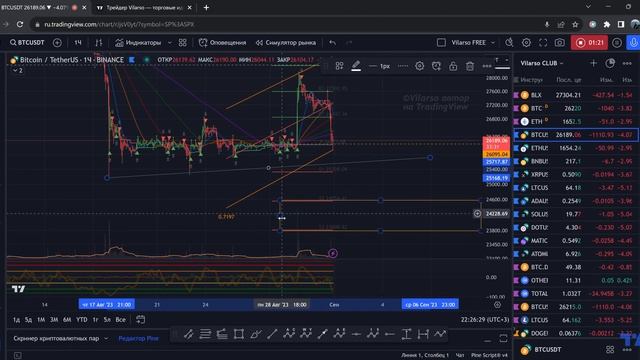
Task: Change the dashed line style
Action: coord(403,66)
